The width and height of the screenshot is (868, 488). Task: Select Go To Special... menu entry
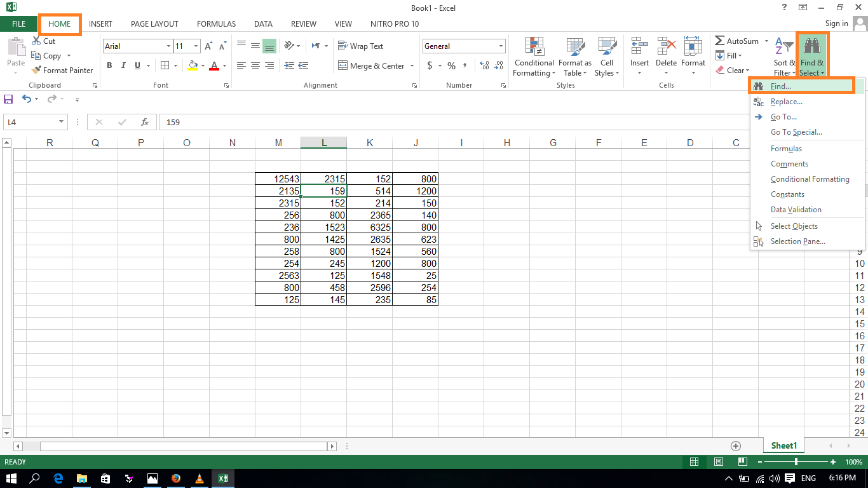[808, 132]
